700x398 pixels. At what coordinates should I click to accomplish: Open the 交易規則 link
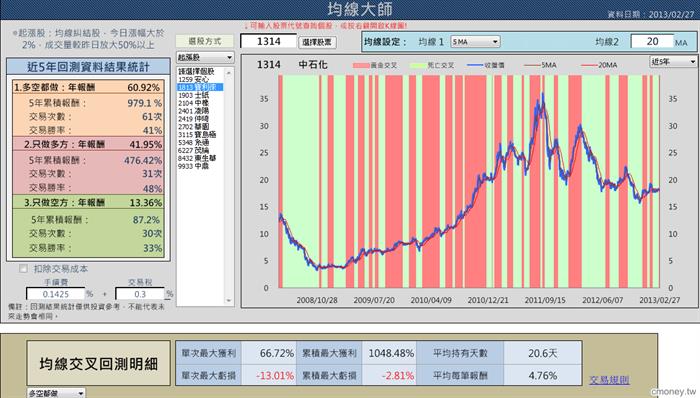click(609, 380)
